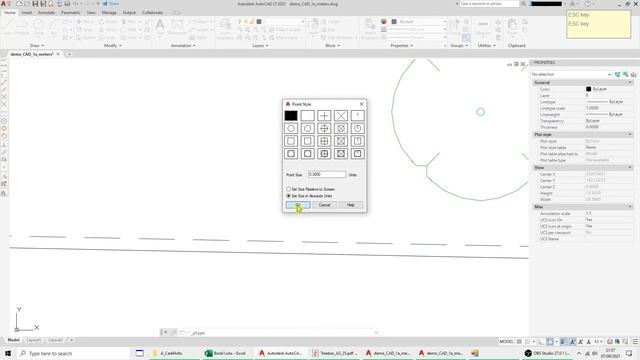Open the Home ribbon tab

click(x=9, y=13)
